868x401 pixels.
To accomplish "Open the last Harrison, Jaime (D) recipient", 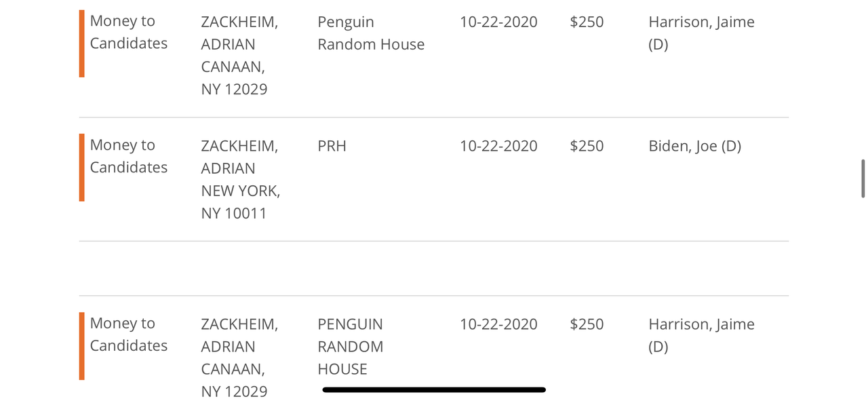I will tap(702, 336).
